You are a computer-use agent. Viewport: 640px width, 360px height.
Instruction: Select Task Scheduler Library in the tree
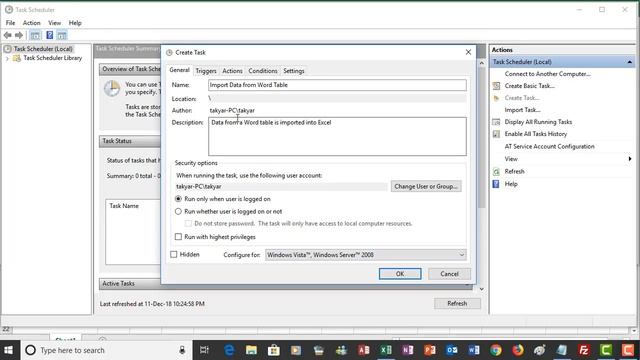[x=52, y=58]
